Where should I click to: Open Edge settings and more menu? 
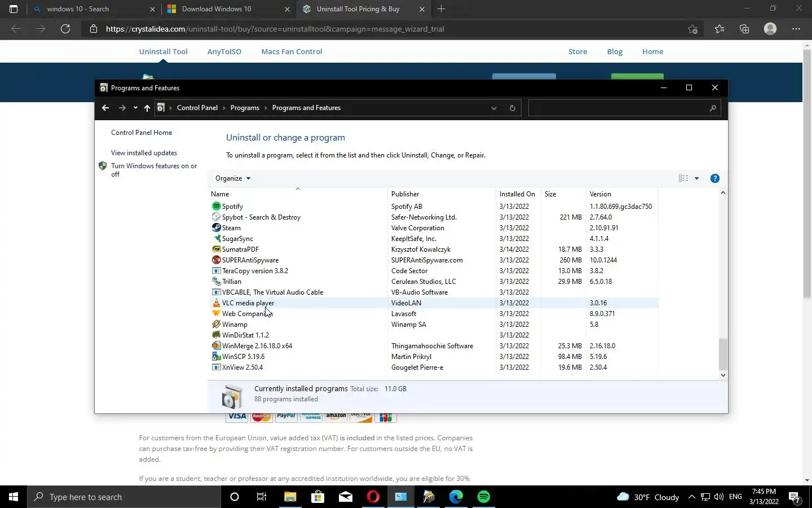pyautogui.click(x=796, y=29)
